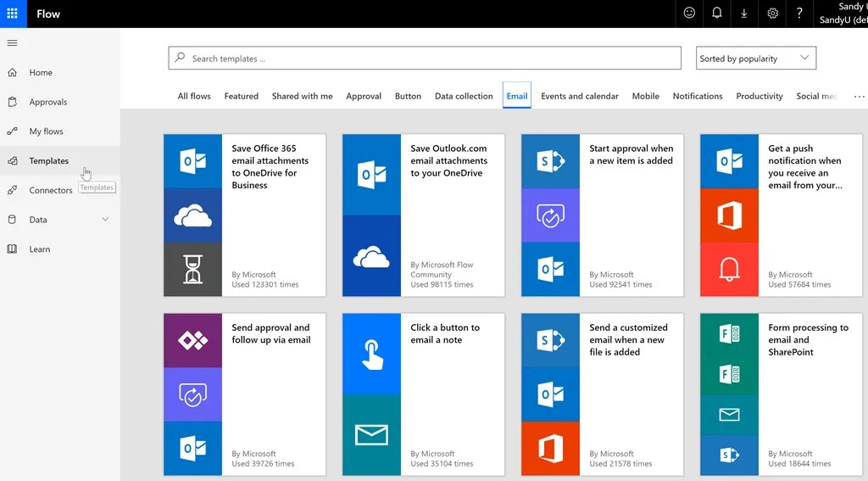Open Approvals in sidebar
The width and height of the screenshot is (868, 481).
point(60,102)
